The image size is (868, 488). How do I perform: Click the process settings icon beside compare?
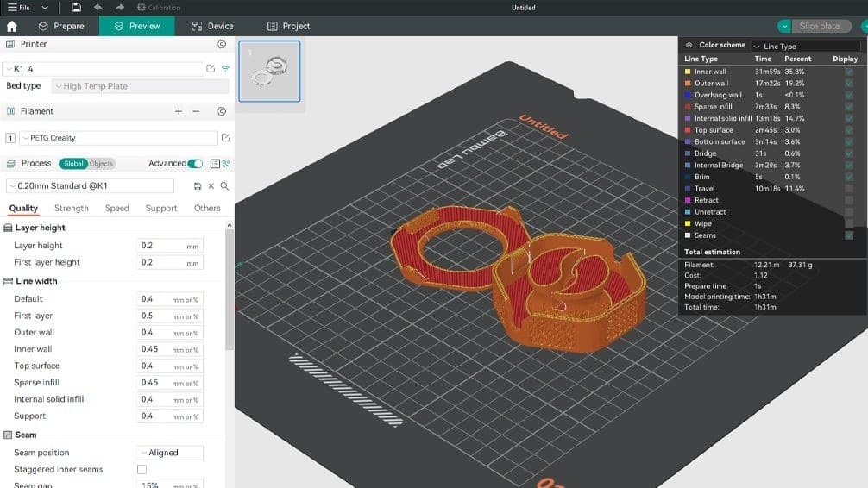coord(226,163)
